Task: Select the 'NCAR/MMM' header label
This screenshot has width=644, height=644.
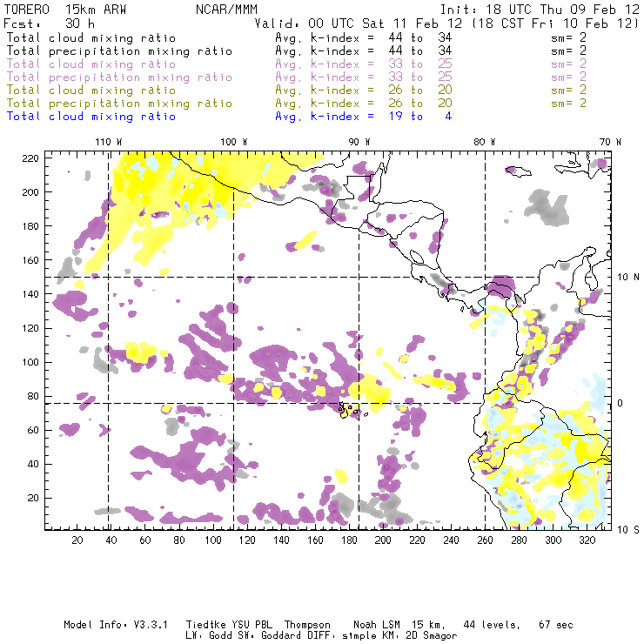Action: pyautogui.click(x=226, y=10)
